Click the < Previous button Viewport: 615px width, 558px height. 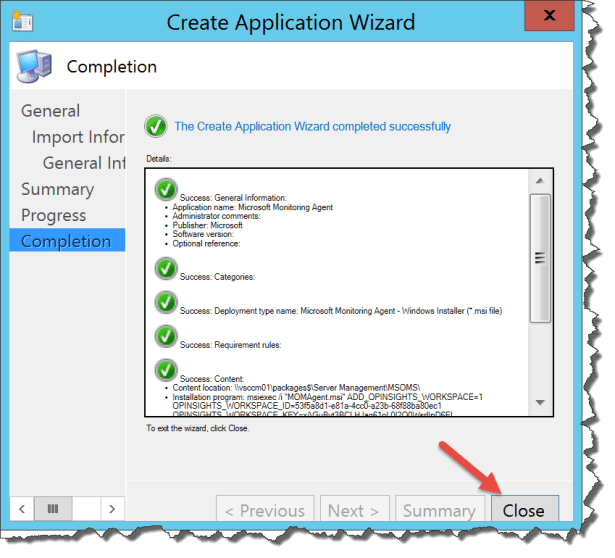click(265, 508)
